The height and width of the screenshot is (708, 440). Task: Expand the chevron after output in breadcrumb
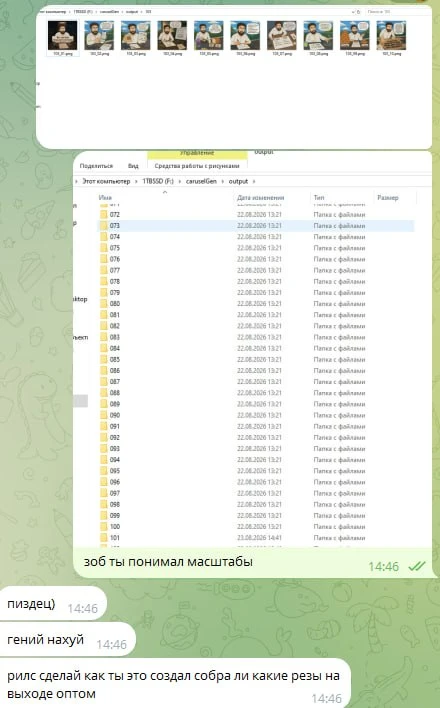tap(254, 181)
